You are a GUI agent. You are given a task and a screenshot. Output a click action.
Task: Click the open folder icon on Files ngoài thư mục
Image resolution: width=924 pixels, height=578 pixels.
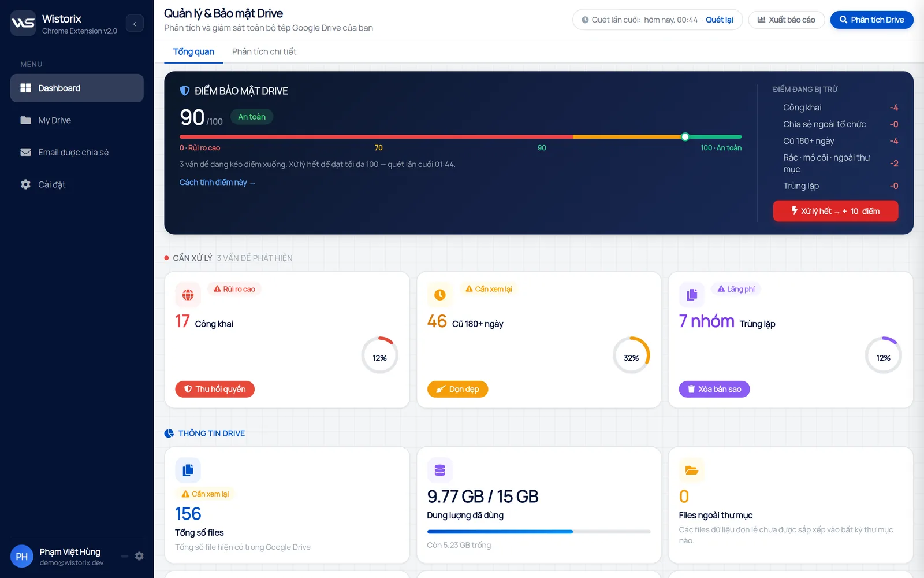[692, 470]
